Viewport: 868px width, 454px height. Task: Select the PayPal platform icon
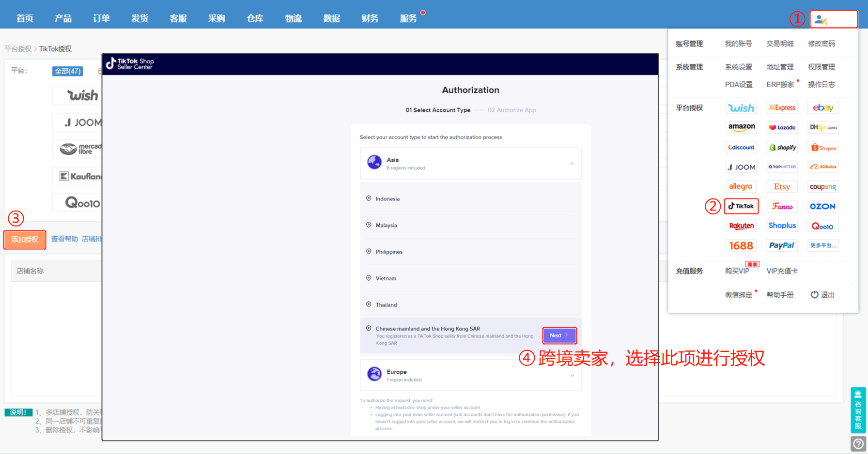tap(782, 245)
